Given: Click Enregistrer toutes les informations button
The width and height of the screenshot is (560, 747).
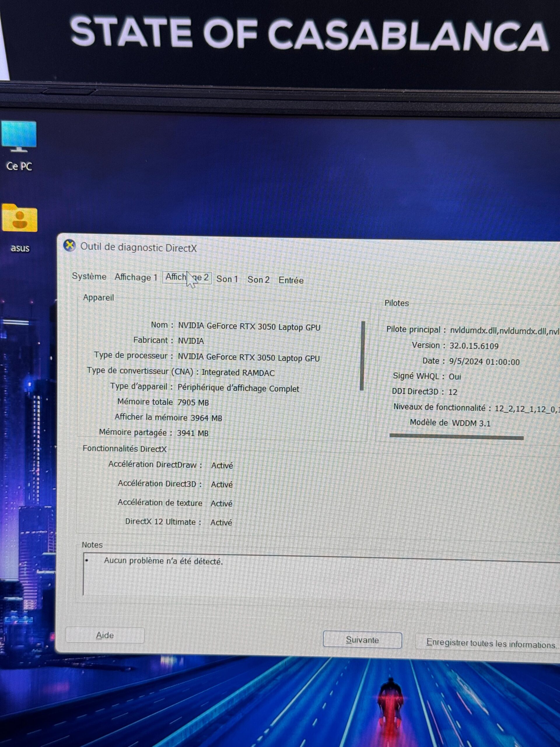Looking at the screenshot, I should 488,643.
